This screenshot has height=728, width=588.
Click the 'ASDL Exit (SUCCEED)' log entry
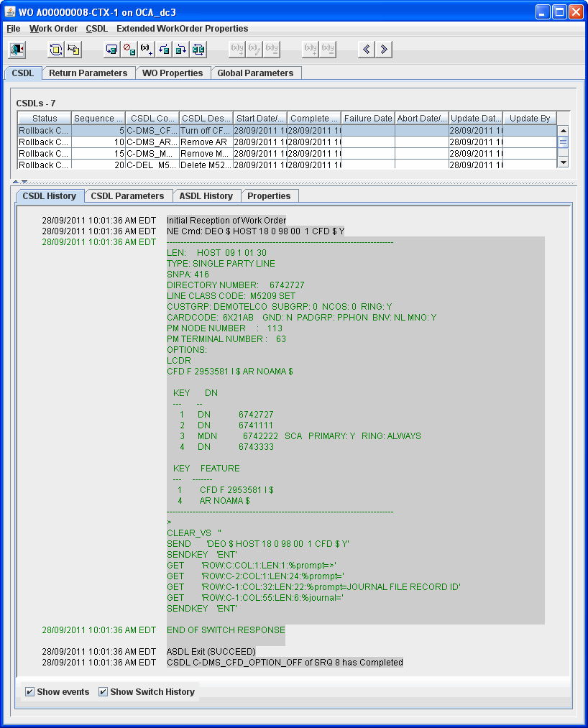click(x=211, y=651)
